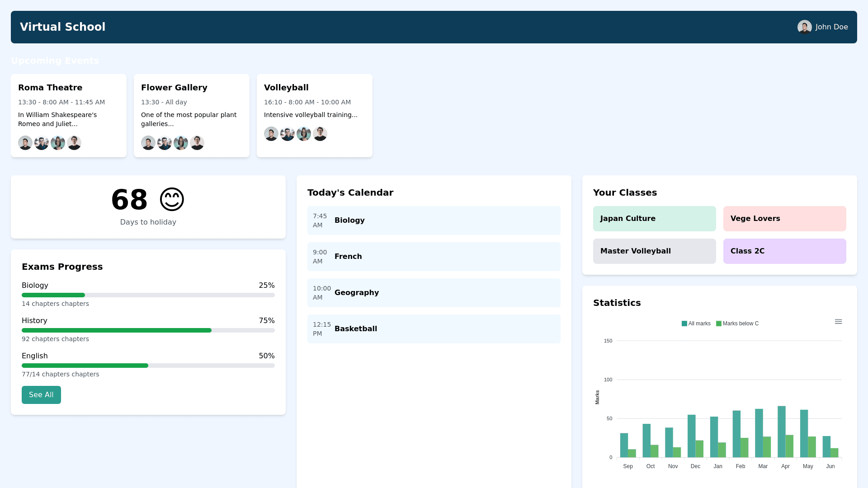868x488 pixels.
Task: Open the Geography 10:00 AM calendar item
Action: 434,293
